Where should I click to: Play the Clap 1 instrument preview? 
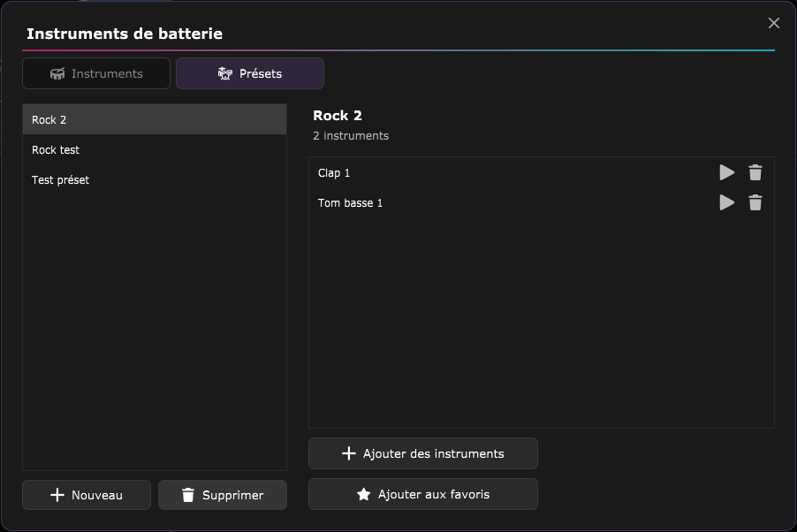727,172
